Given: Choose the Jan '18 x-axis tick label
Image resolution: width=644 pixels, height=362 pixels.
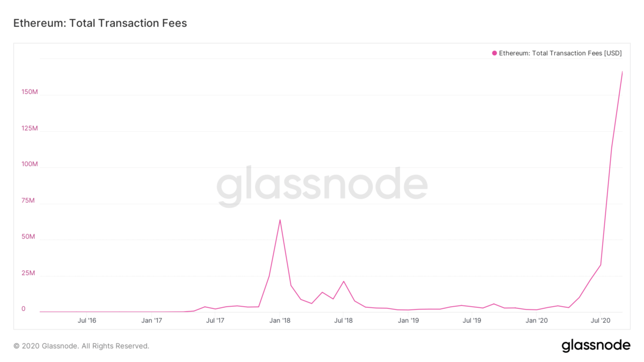Looking at the screenshot, I should pyautogui.click(x=280, y=321).
